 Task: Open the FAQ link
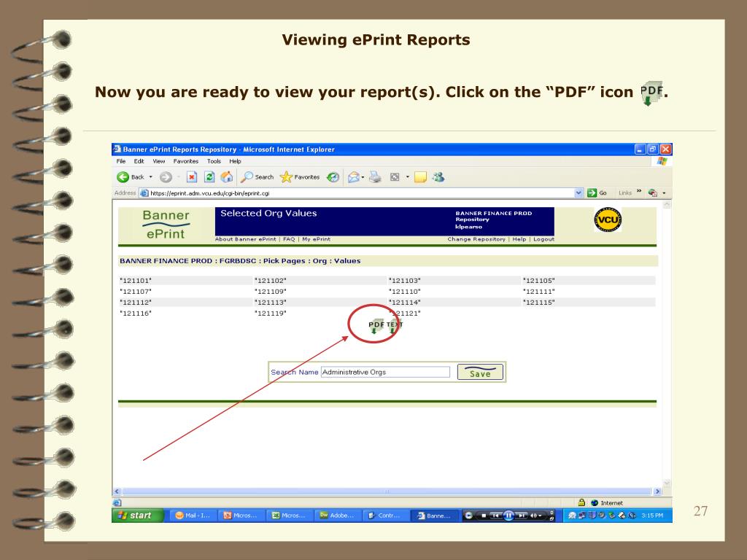coord(289,239)
